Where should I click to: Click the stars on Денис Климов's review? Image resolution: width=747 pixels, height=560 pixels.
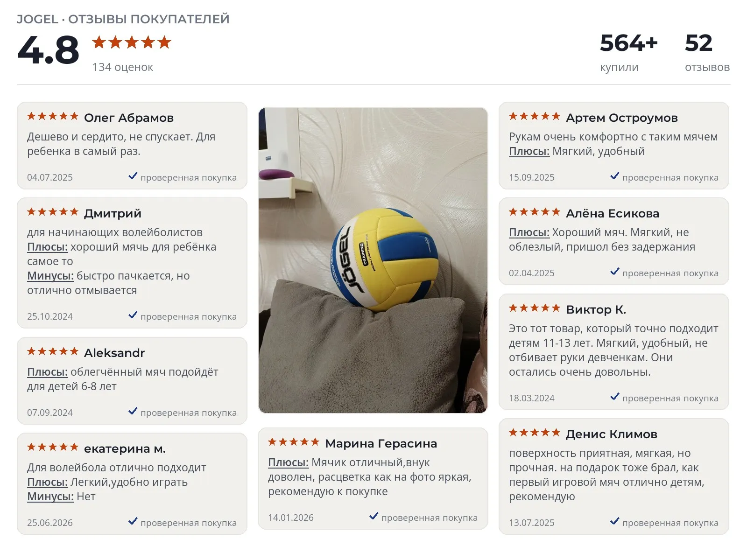[535, 433]
